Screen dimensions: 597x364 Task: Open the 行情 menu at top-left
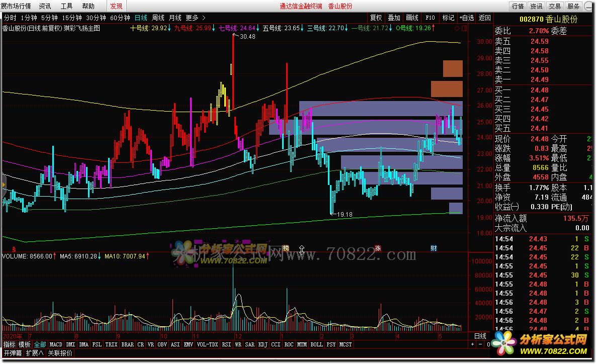coord(15,6)
